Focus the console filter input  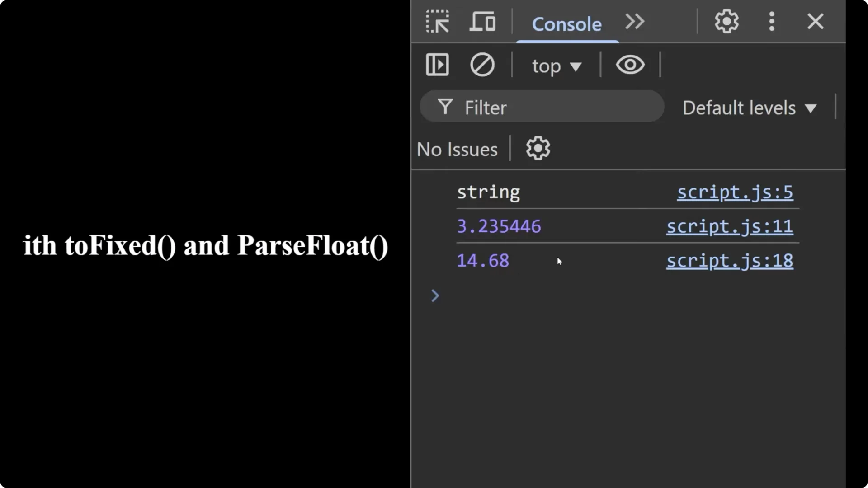pos(520,107)
